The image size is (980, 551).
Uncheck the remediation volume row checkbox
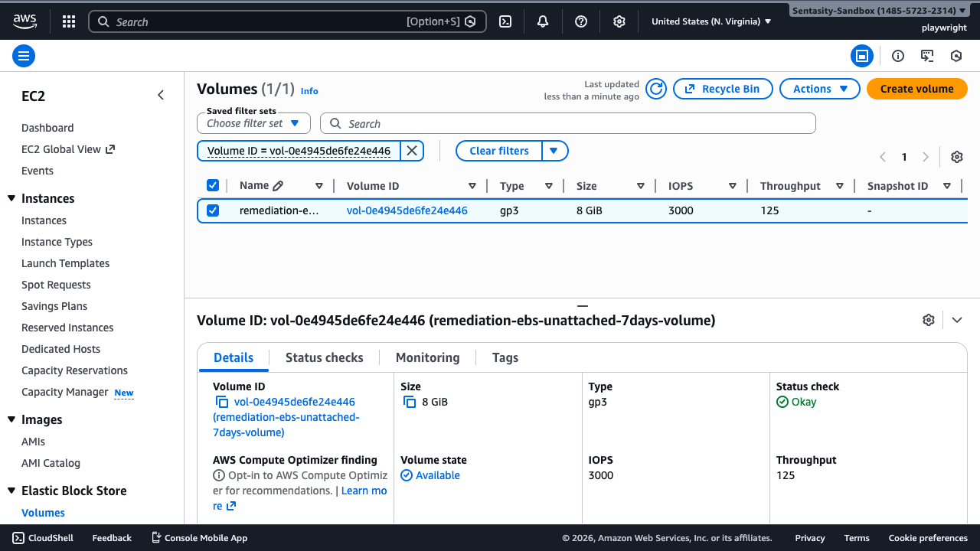pyautogui.click(x=213, y=210)
